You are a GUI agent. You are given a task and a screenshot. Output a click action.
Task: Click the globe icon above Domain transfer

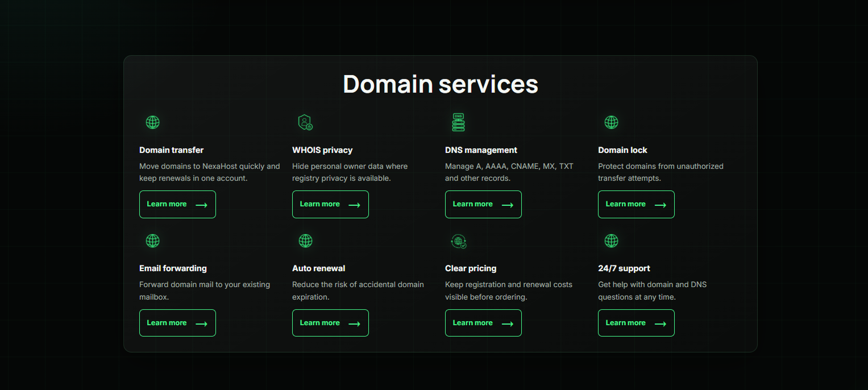pyautogui.click(x=152, y=122)
